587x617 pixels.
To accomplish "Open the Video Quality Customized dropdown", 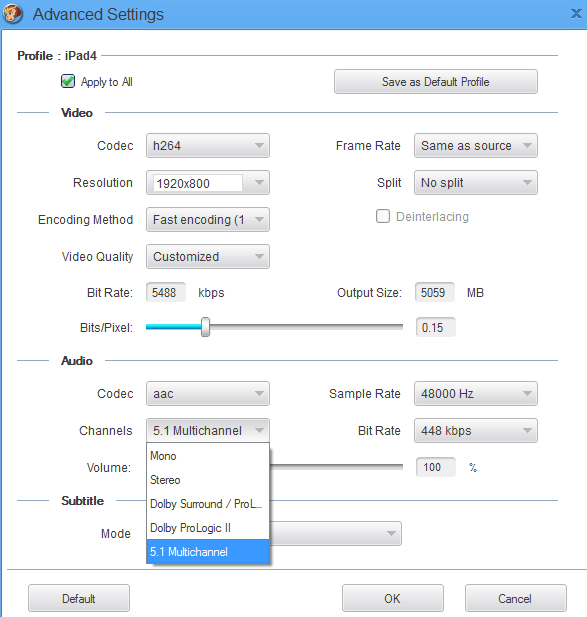I will [x=208, y=257].
